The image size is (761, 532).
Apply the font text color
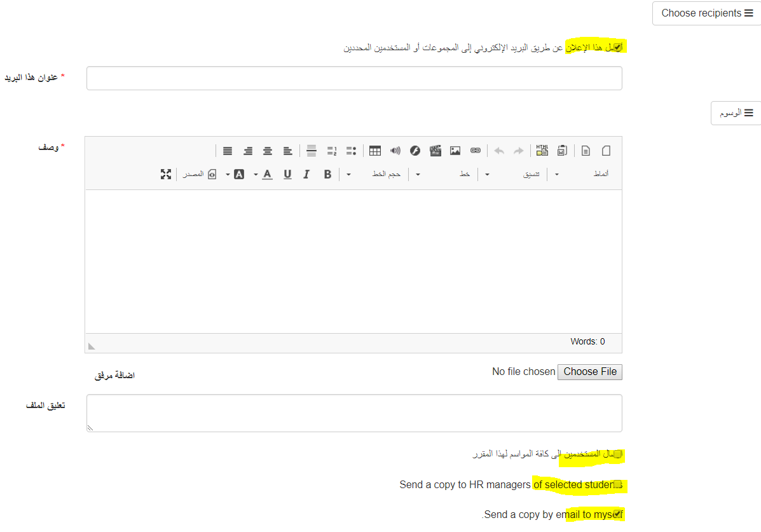[x=268, y=174]
